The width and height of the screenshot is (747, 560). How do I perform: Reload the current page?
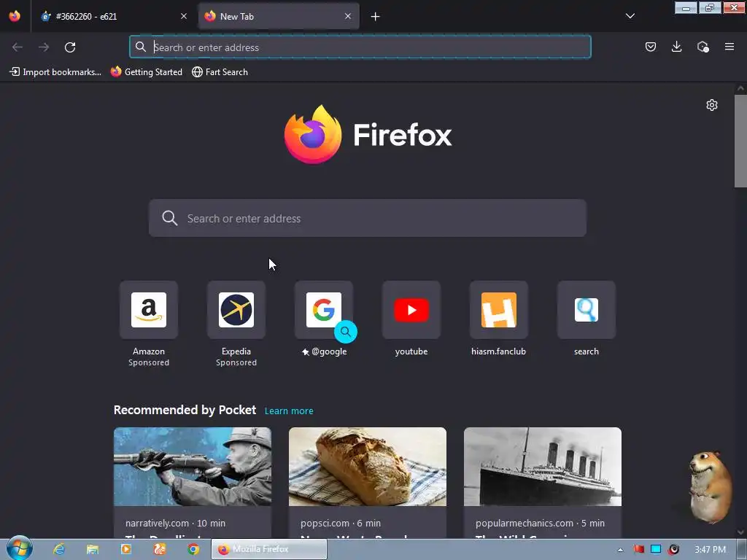70,47
